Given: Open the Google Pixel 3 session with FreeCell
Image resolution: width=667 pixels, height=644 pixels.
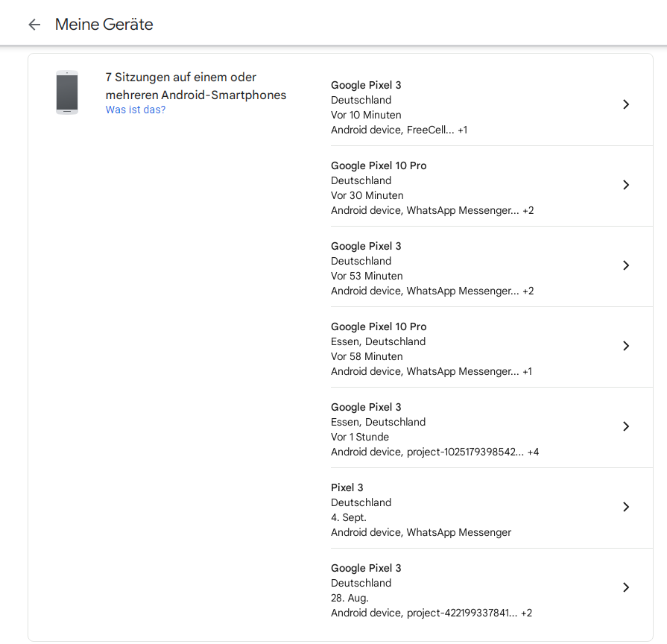Looking at the screenshot, I should tap(399, 130).
